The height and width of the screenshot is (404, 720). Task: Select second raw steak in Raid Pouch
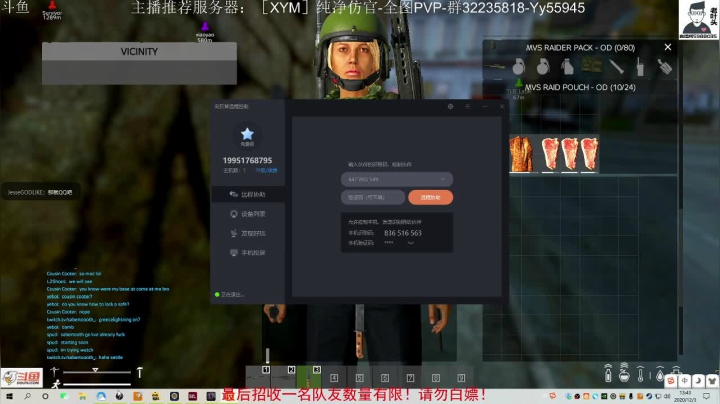coord(569,154)
